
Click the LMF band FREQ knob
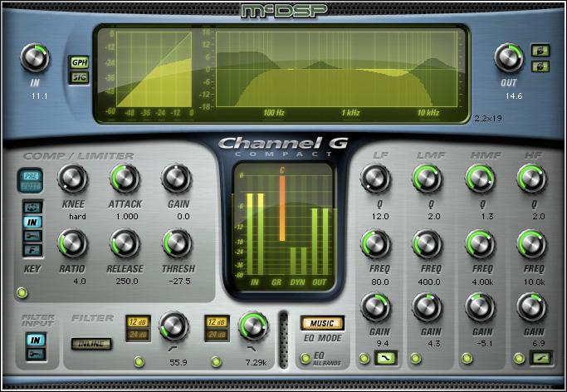427,243
